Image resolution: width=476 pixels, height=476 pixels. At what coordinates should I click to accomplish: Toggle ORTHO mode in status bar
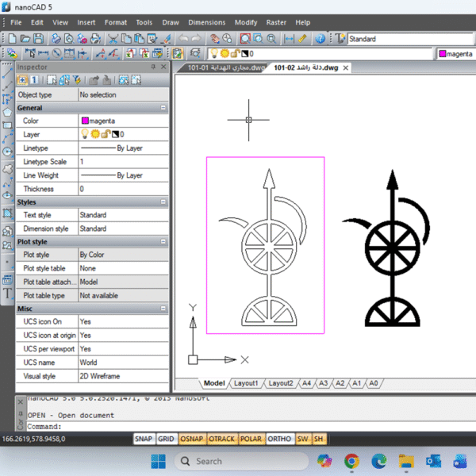point(278,439)
